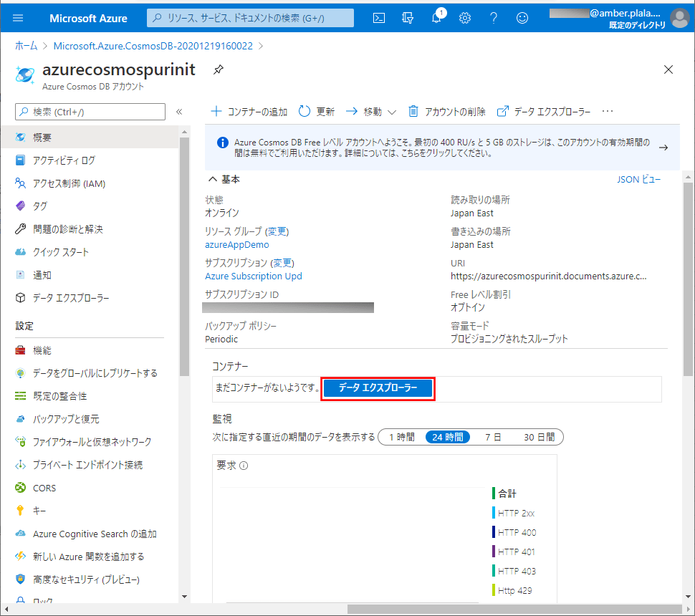Open 概要 in the sidebar
This screenshot has width=695, height=616.
click(x=90, y=138)
